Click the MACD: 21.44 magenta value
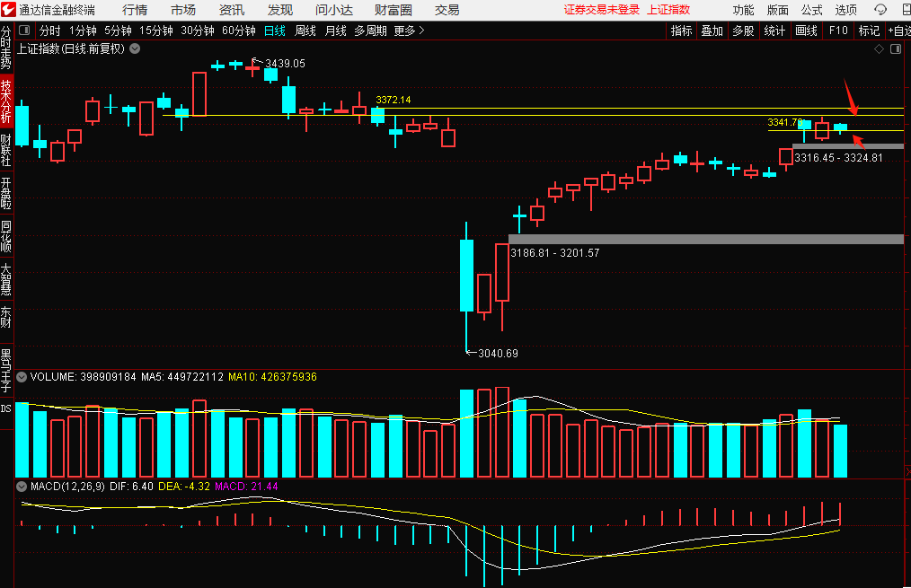 click(246, 487)
